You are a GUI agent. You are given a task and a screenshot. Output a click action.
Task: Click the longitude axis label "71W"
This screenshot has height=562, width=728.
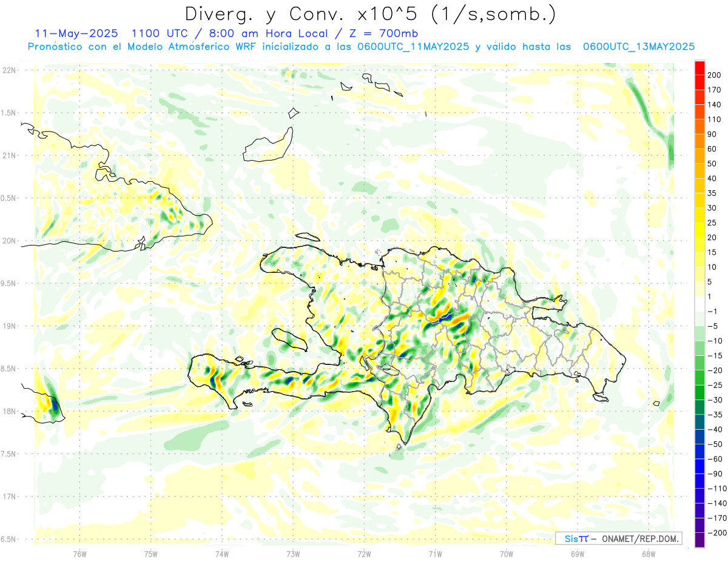pos(435,554)
